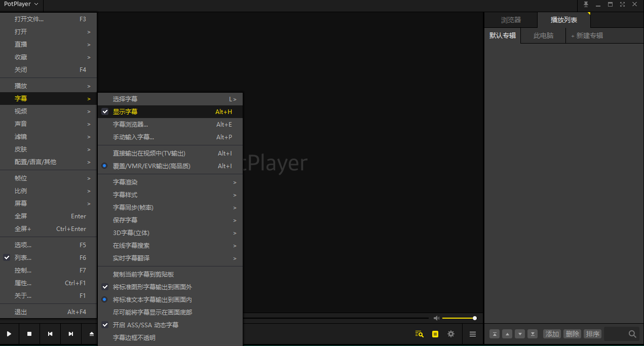
Task: Toggle fullscreen with the expand arrows icon
Action: click(x=622, y=5)
